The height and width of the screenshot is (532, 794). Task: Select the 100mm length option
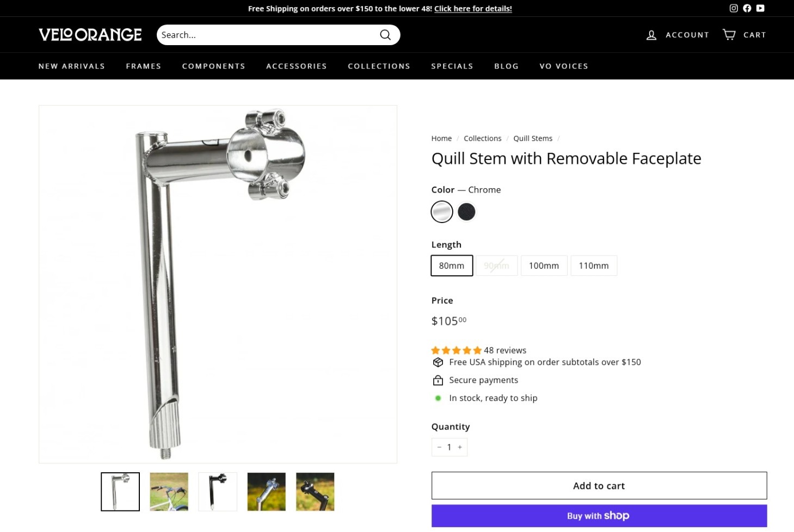click(544, 265)
